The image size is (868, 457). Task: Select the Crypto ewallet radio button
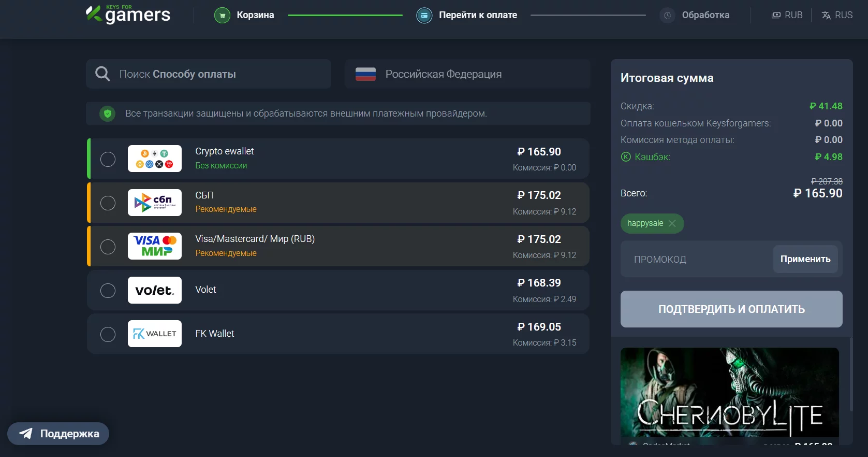point(108,159)
